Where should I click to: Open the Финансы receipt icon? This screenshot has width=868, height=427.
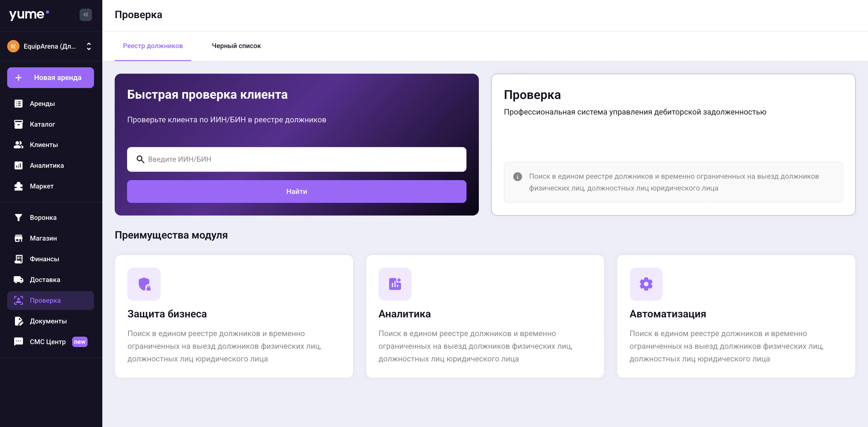[18, 259]
